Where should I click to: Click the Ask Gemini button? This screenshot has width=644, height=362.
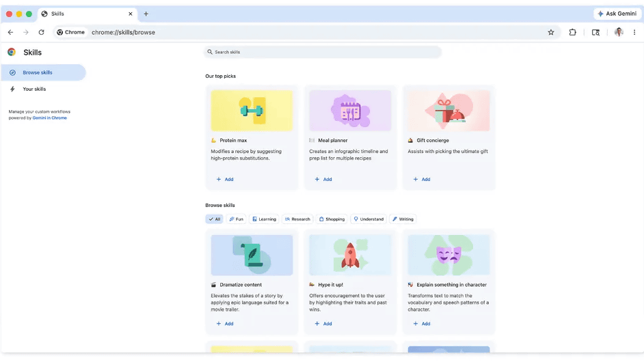coord(617,14)
